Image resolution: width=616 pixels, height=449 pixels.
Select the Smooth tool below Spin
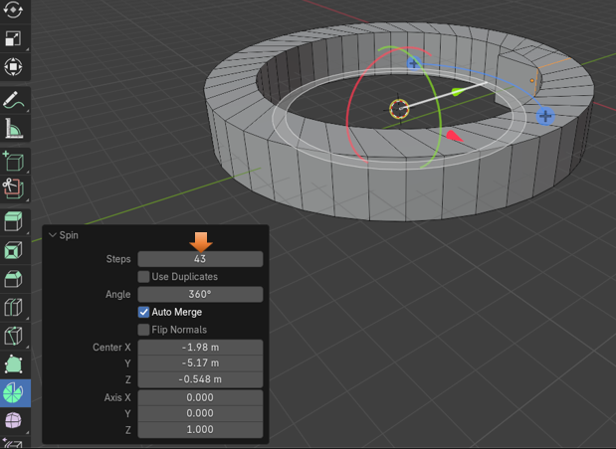[x=16, y=420]
